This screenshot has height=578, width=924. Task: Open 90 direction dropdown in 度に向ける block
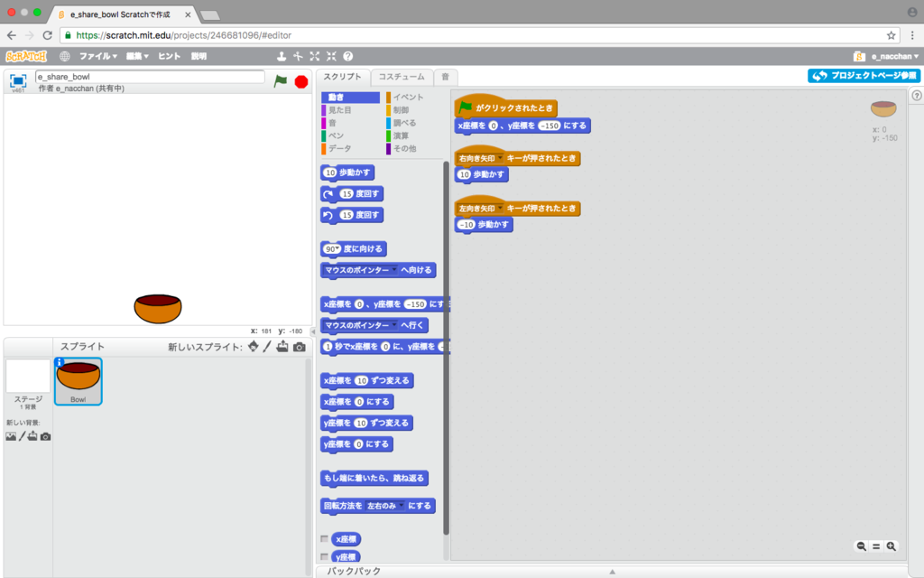click(337, 249)
